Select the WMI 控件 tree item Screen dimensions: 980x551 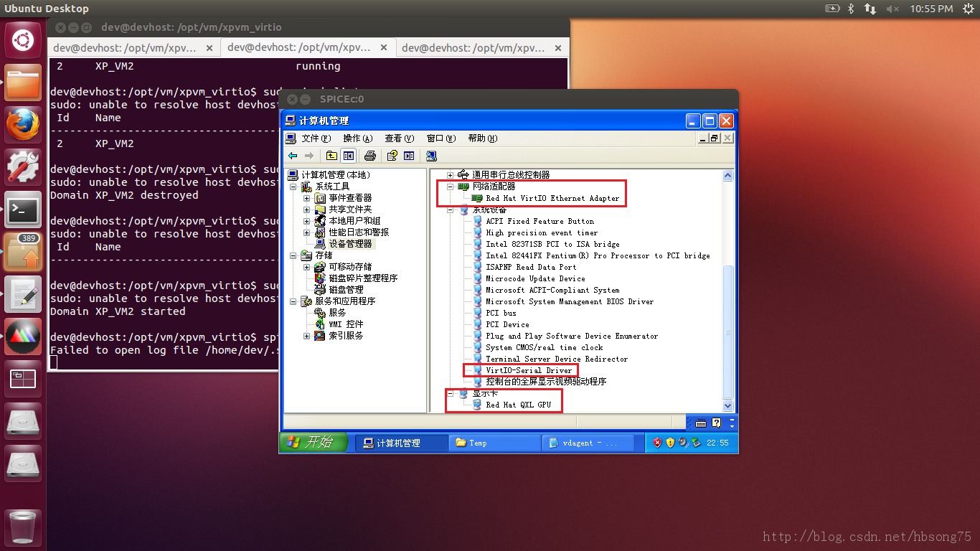coord(346,324)
